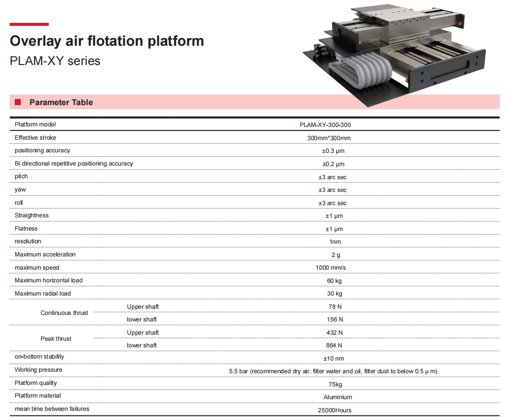The image size is (508, 420).
Task: Select the 864 N lower shaft value
Action: pyautogui.click(x=334, y=345)
